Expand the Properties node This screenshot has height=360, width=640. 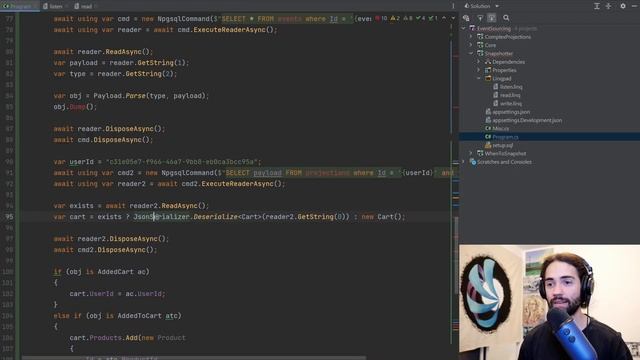479,70
